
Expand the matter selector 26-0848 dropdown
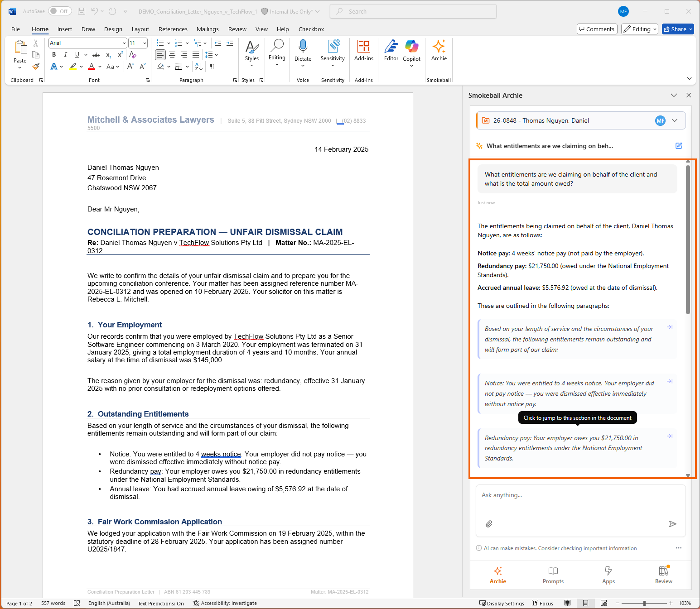coord(675,120)
